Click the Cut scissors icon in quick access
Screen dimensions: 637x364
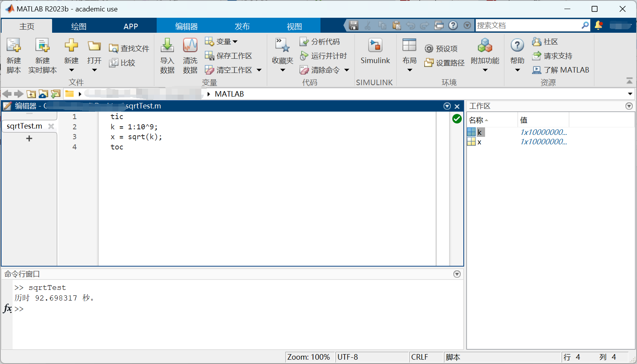[368, 25]
